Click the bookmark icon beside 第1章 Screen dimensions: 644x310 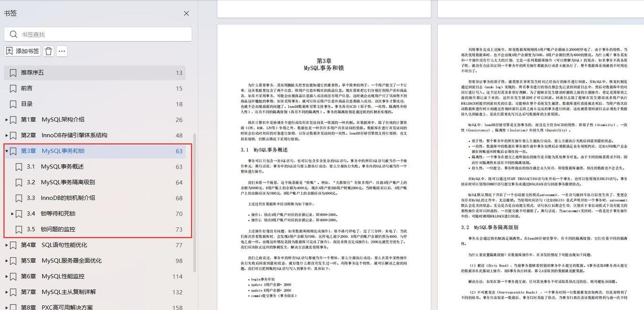coord(13,120)
